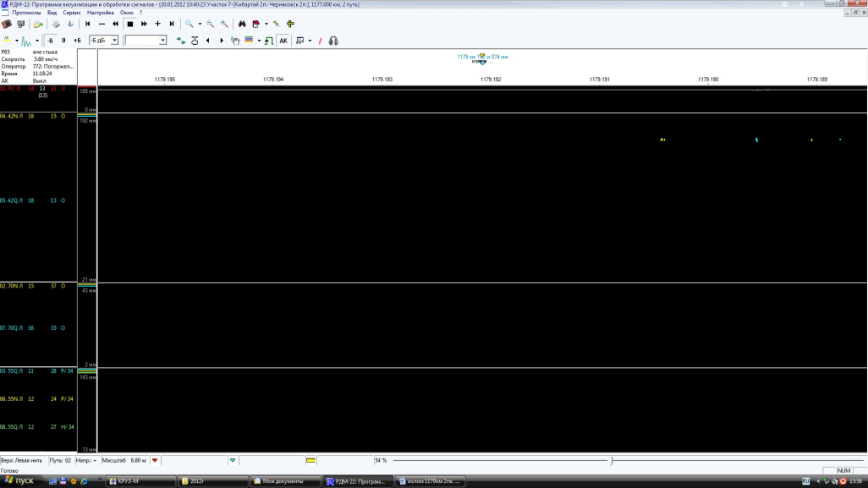Select channel row 04.42N Л

(38, 116)
